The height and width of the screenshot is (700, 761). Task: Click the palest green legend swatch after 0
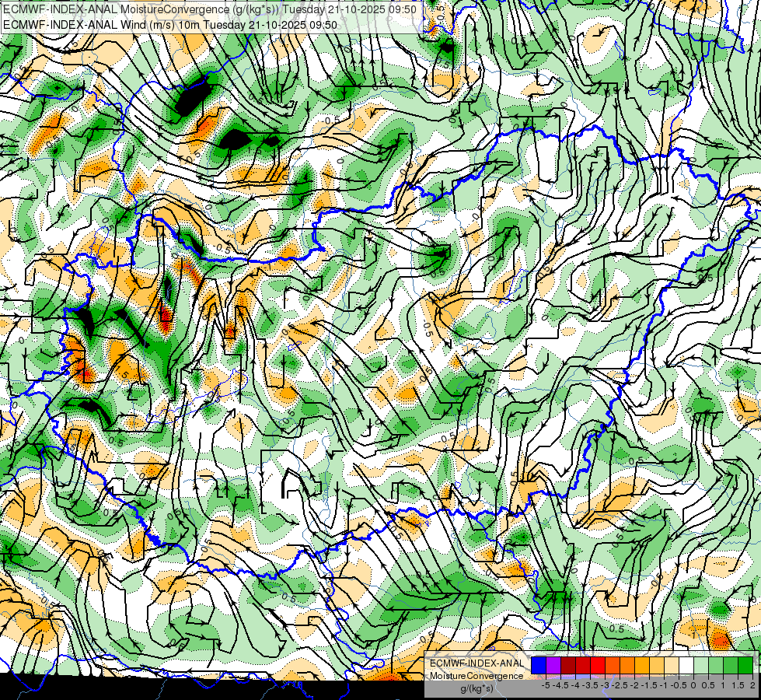click(x=701, y=666)
